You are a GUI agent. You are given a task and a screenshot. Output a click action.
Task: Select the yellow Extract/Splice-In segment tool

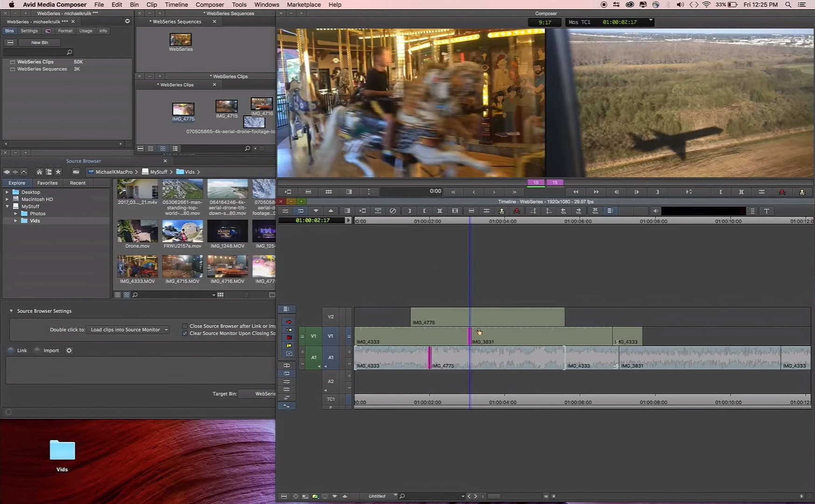pos(289,330)
